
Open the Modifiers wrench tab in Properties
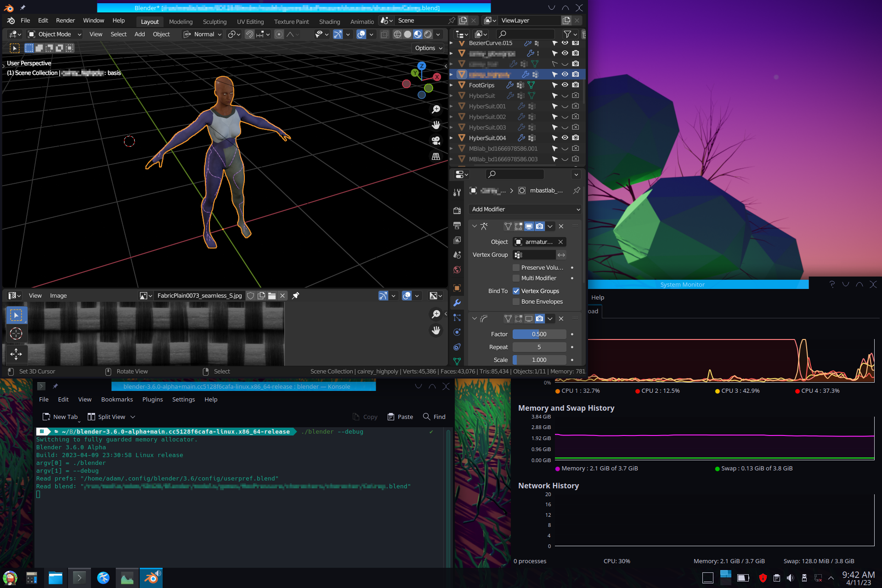[x=457, y=303]
